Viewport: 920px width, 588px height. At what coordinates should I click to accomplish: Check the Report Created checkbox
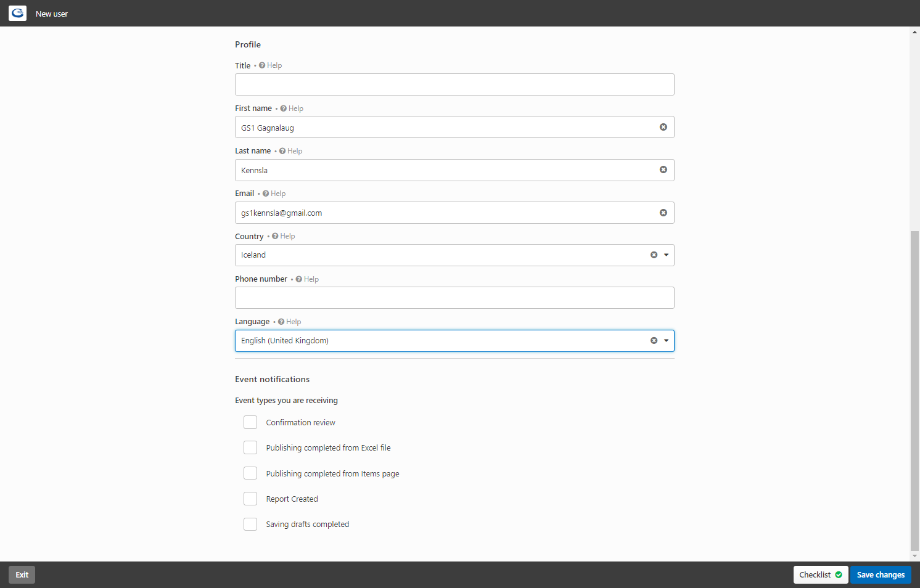pos(250,499)
